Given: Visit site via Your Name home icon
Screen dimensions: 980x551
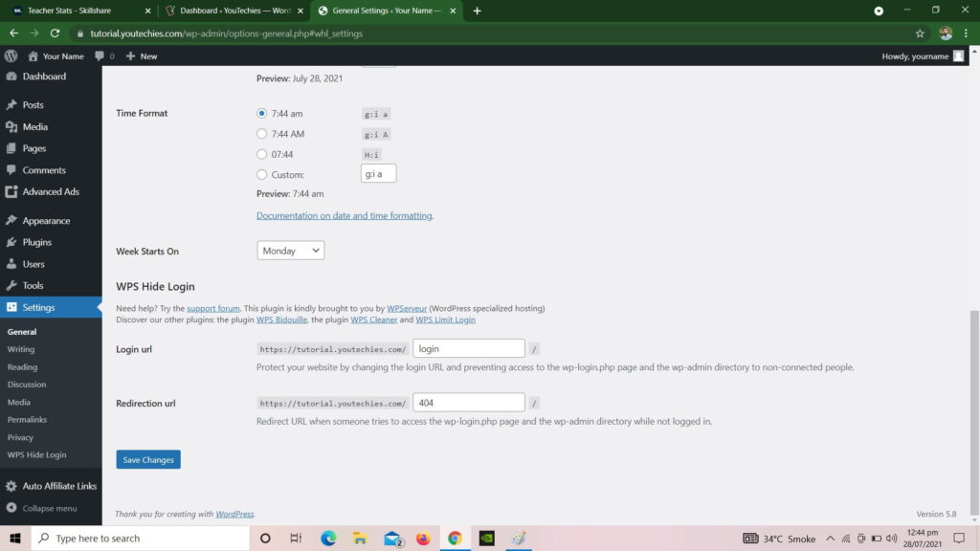Looking at the screenshot, I should pos(33,56).
